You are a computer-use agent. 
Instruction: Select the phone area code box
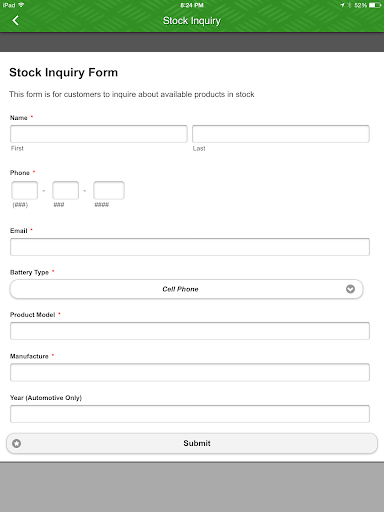point(25,190)
